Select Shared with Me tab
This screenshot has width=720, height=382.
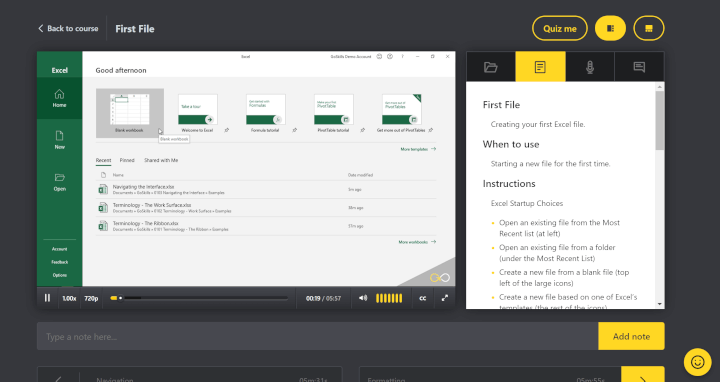[x=161, y=160]
